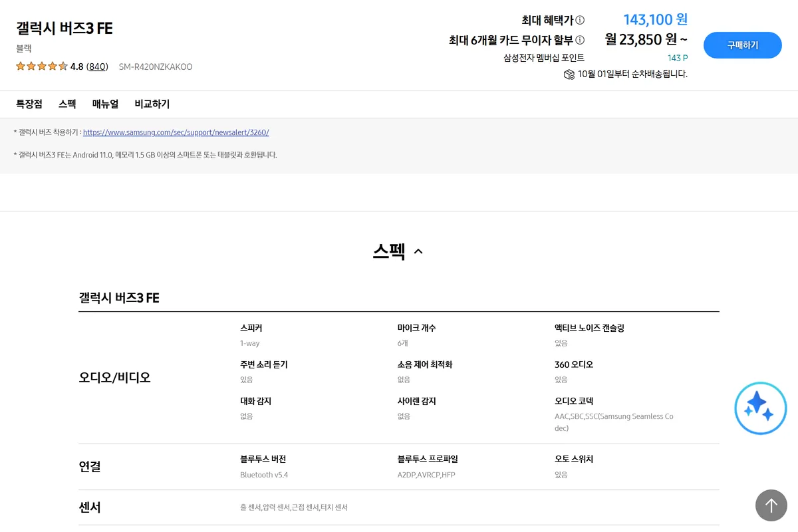Click the 삼성전자 멤버십 포인트 label
Image resolution: width=798 pixels, height=532 pixels.
tap(544, 58)
